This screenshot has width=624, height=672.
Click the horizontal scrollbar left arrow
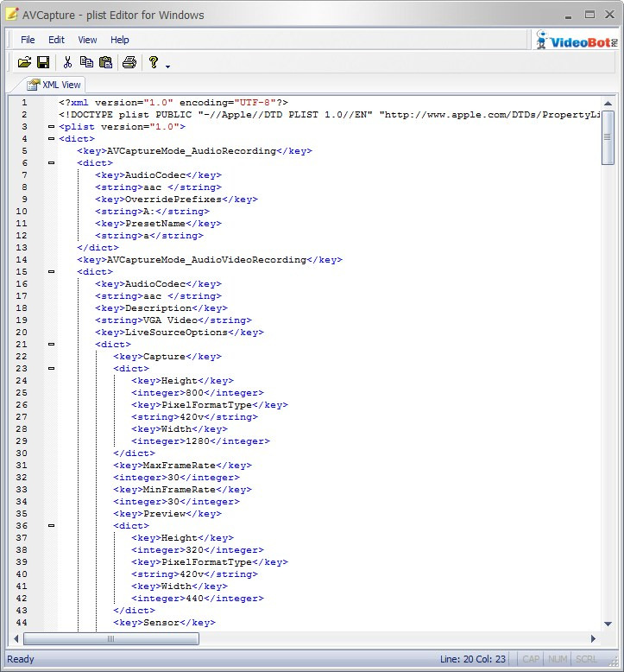click(16, 638)
